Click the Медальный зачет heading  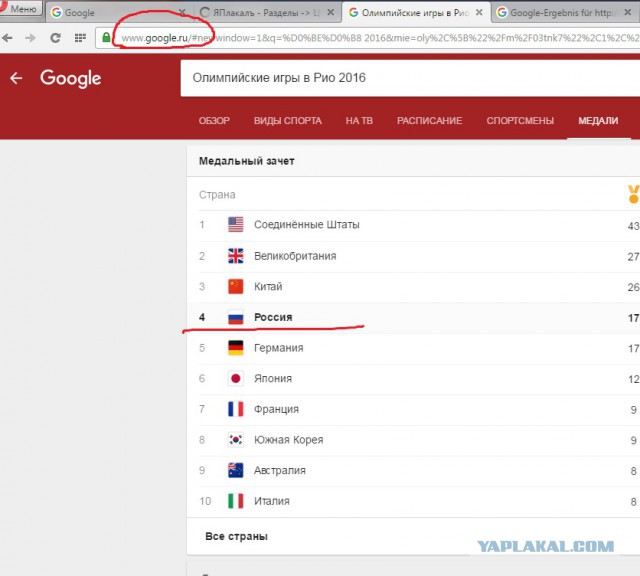coord(247,161)
